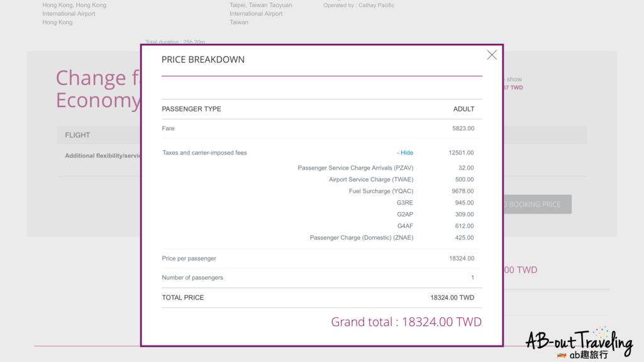
Task: Click the Grand total amount text
Action: [406, 322]
